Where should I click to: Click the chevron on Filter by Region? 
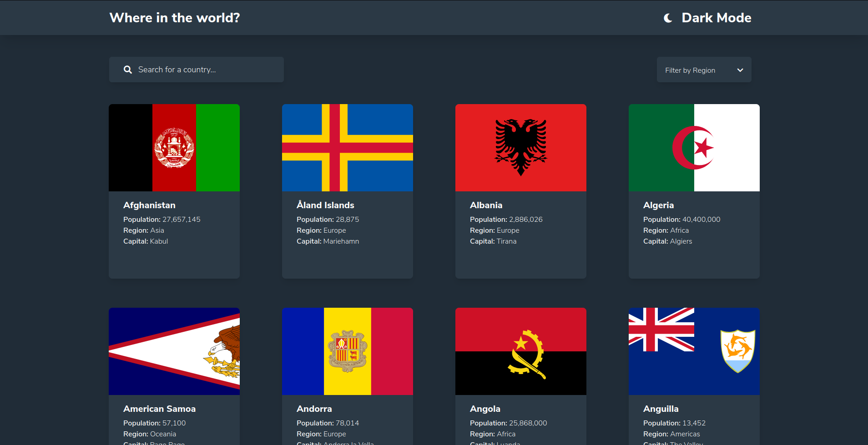point(740,70)
